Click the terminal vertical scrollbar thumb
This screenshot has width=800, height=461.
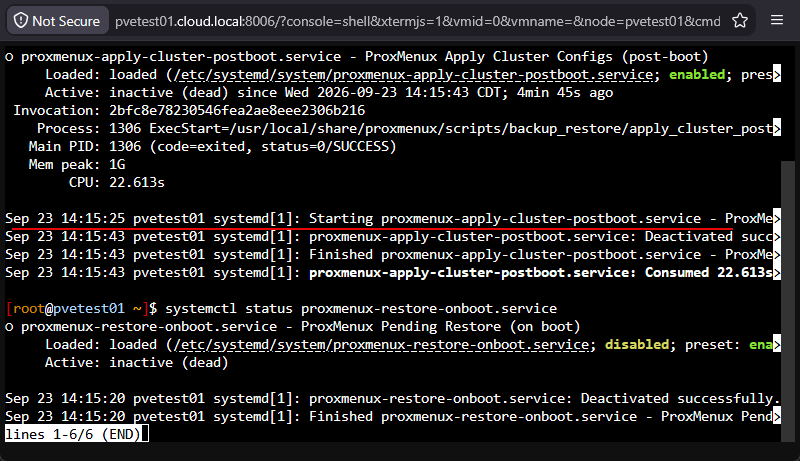click(x=788, y=301)
